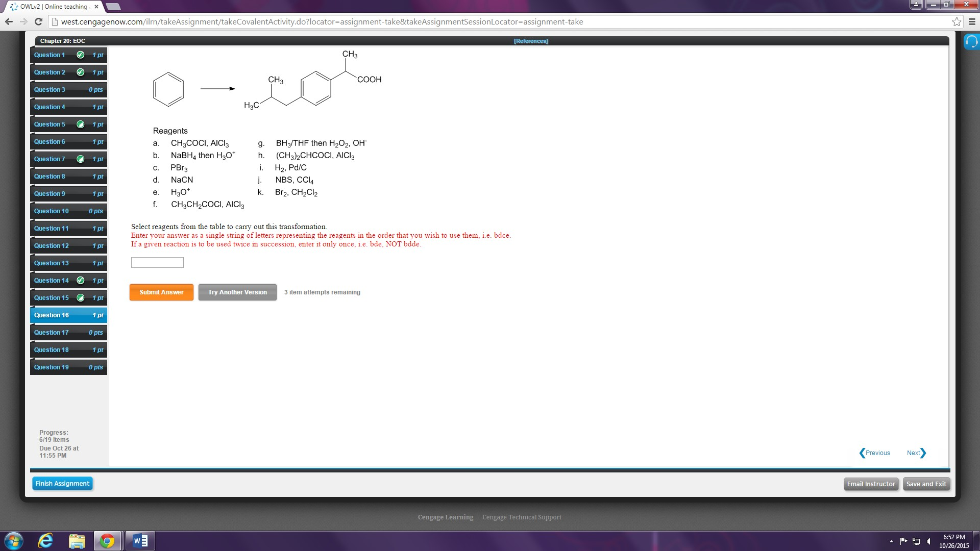Open the Windows Start menu
Screen dimensions: 980x551
pos(14,540)
